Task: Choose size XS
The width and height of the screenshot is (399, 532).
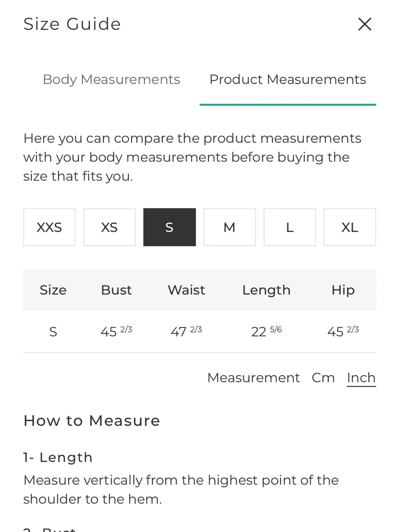Action: point(109,227)
